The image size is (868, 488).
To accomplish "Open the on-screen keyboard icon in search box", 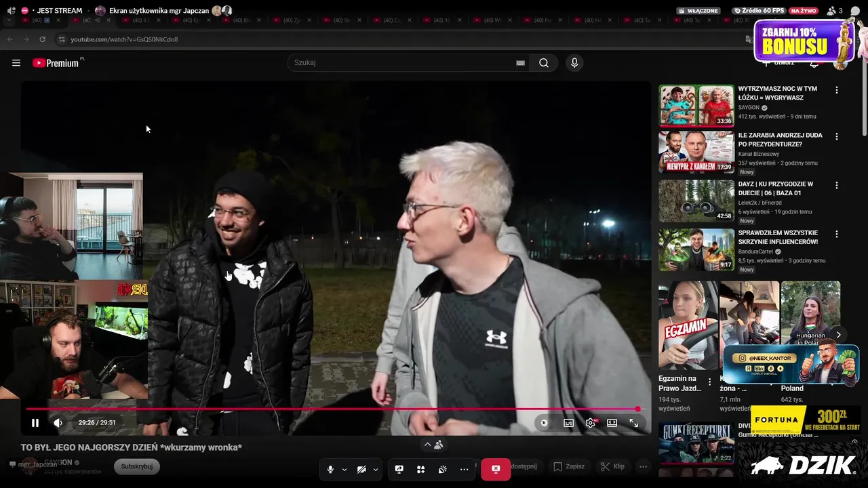I will [x=520, y=63].
